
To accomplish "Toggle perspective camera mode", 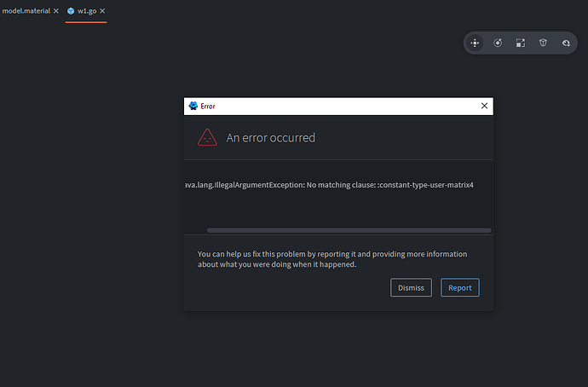I will coord(543,43).
